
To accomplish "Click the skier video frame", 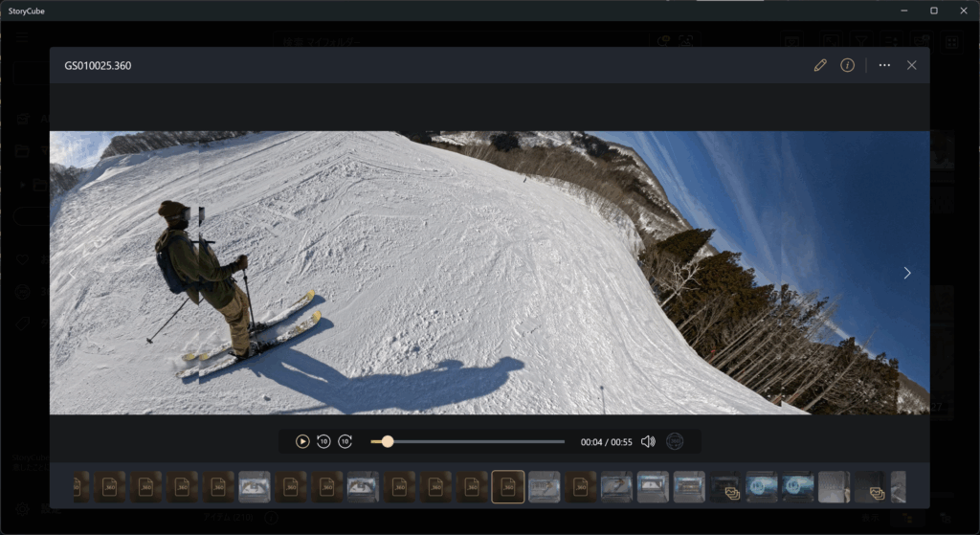I will tap(489, 273).
